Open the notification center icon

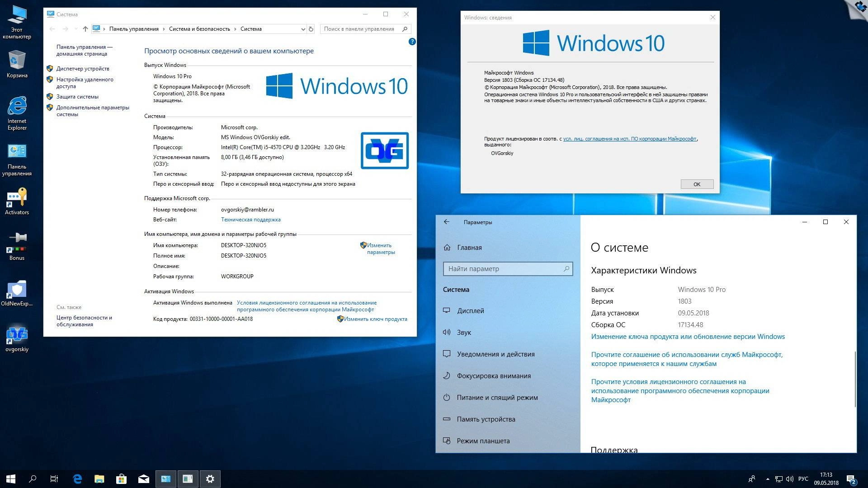click(851, 479)
